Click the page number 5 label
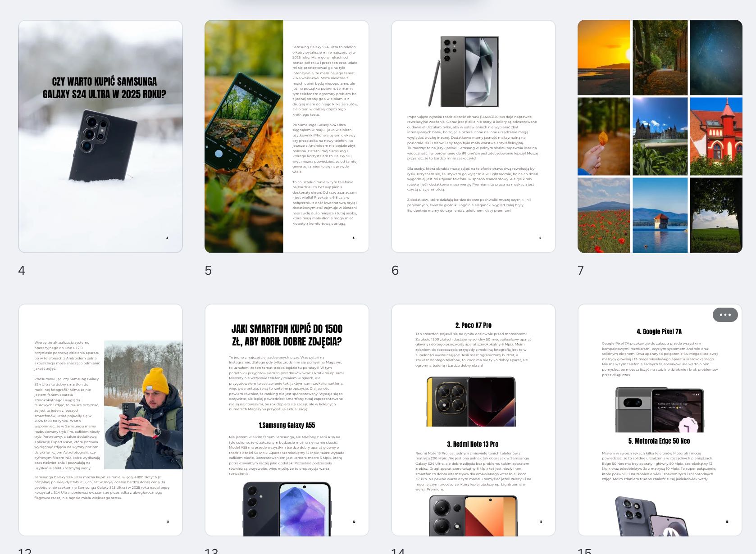The height and width of the screenshot is (554, 756). [208, 270]
